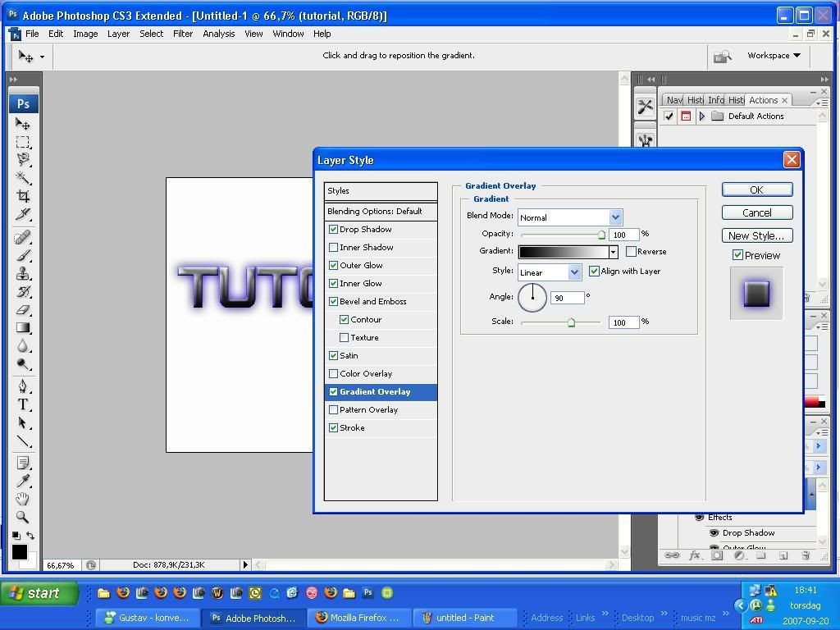The image size is (840, 630).
Task: Select the Move tool in toolbox
Action: (22, 124)
